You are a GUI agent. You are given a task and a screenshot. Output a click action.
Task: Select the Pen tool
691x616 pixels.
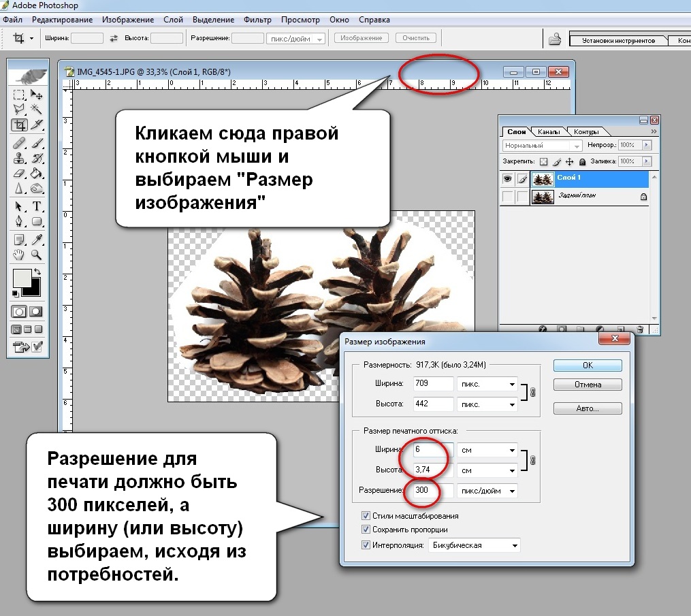coord(19,221)
